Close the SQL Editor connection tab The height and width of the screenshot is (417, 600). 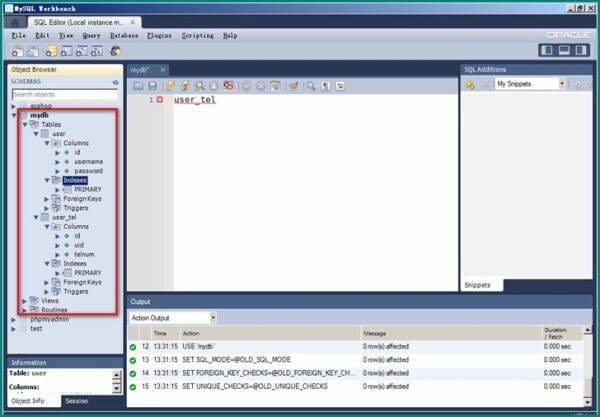click(132, 22)
